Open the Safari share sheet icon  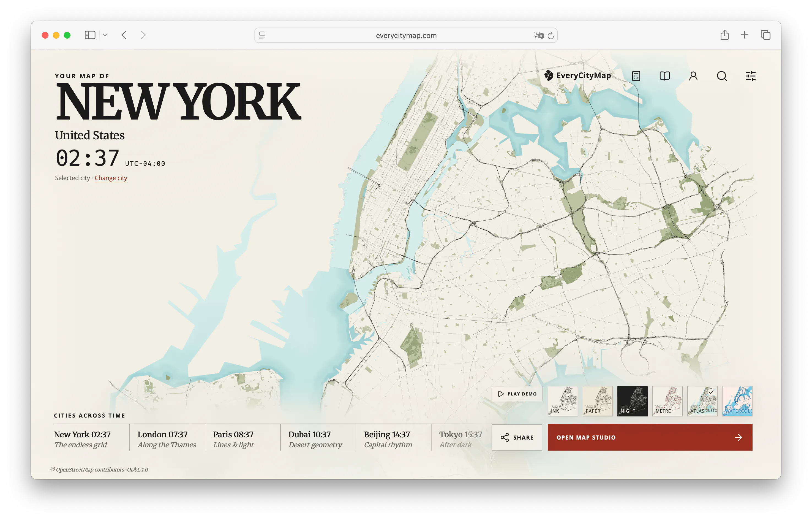[x=724, y=35]
